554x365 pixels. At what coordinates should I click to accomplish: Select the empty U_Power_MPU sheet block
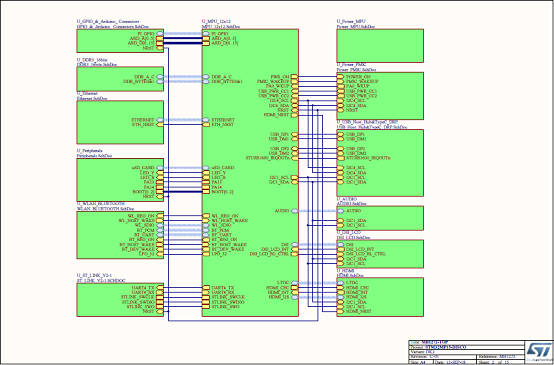tap(380, 46)
